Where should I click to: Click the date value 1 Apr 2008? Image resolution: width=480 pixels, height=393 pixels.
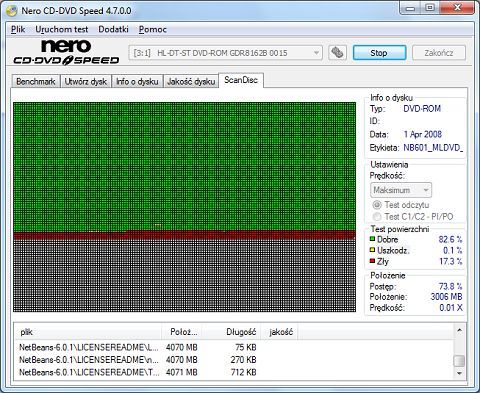pos(423,134)
